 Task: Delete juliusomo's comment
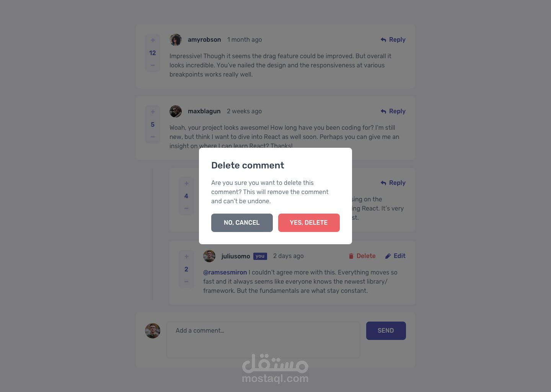point(362,256)
